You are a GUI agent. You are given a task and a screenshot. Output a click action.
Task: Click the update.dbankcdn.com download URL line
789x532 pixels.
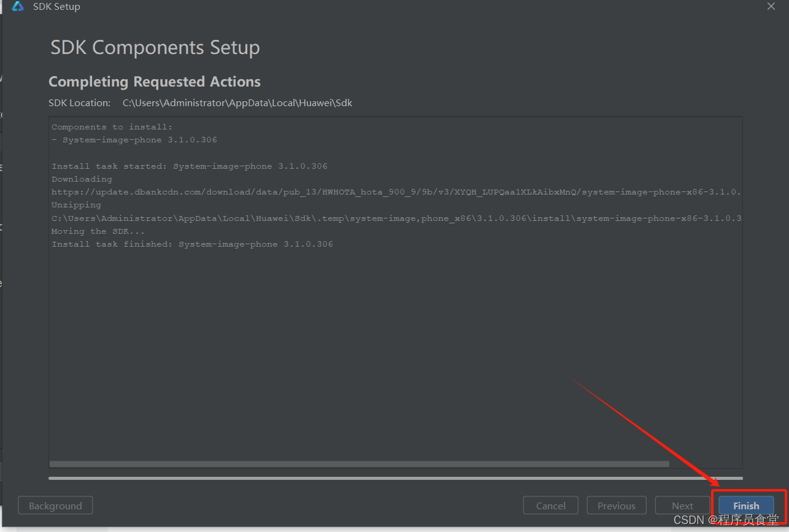point(396,192)
